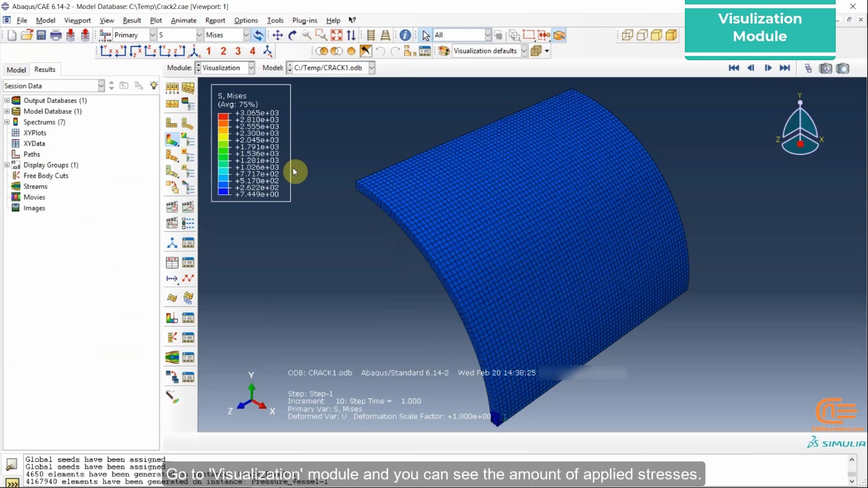Apply saved view number 1

pos(208,51)
